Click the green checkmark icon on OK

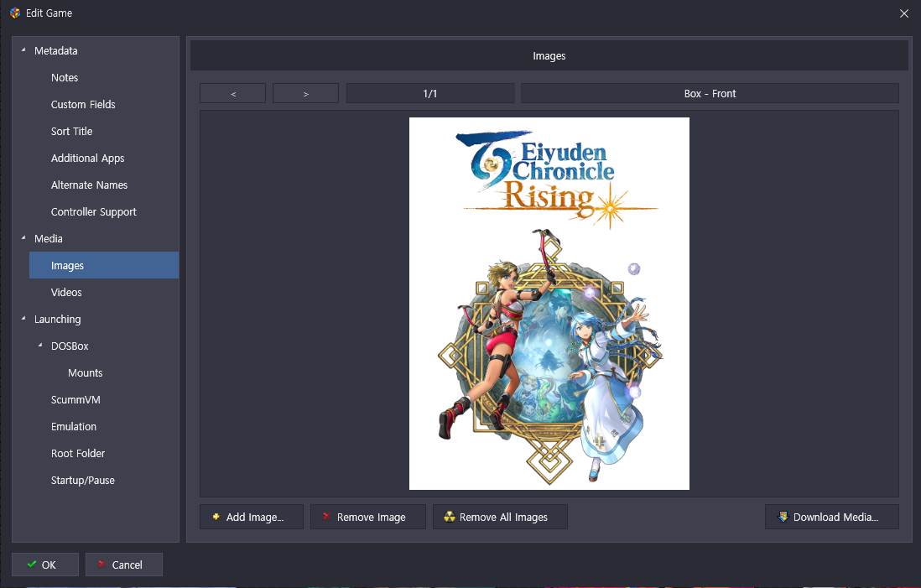pyautogui.click(x=32, y=565)
